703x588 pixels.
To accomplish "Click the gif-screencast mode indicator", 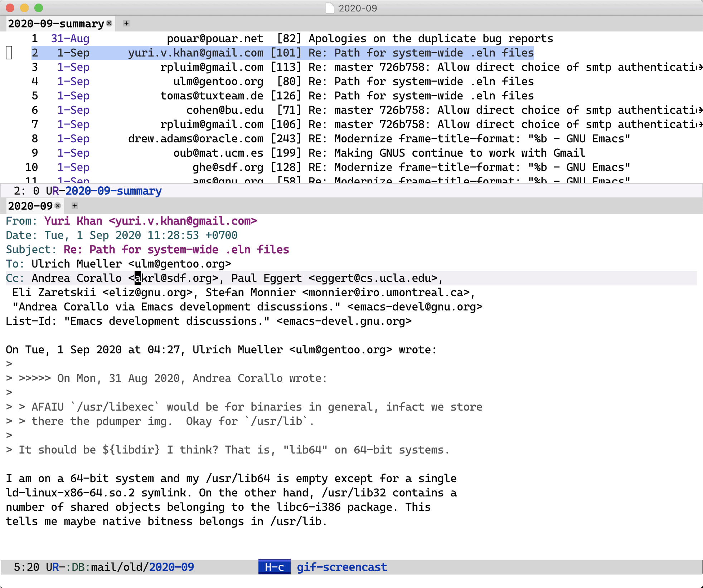I will pos(342,567).
